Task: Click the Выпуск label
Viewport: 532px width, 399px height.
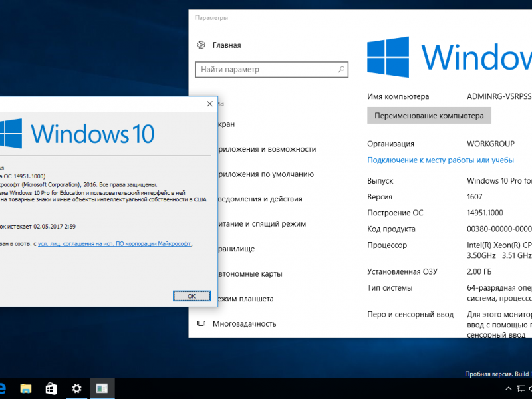Action: (x=380, y=181)
